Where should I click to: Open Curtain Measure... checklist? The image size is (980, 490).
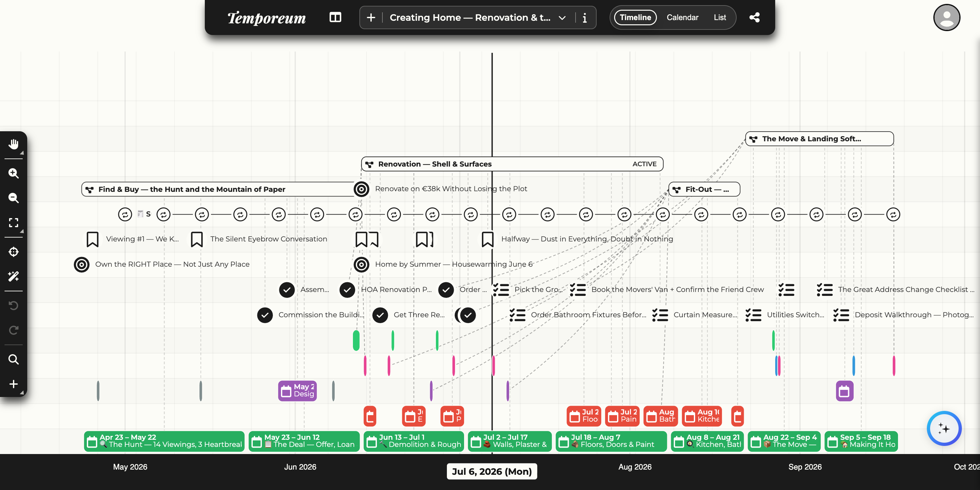coord(660,315)
